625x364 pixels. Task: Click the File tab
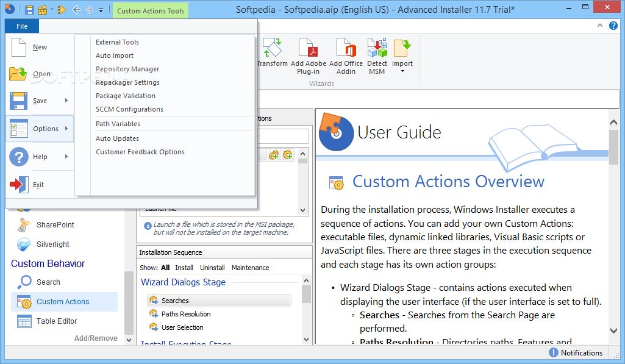point(22,26)
